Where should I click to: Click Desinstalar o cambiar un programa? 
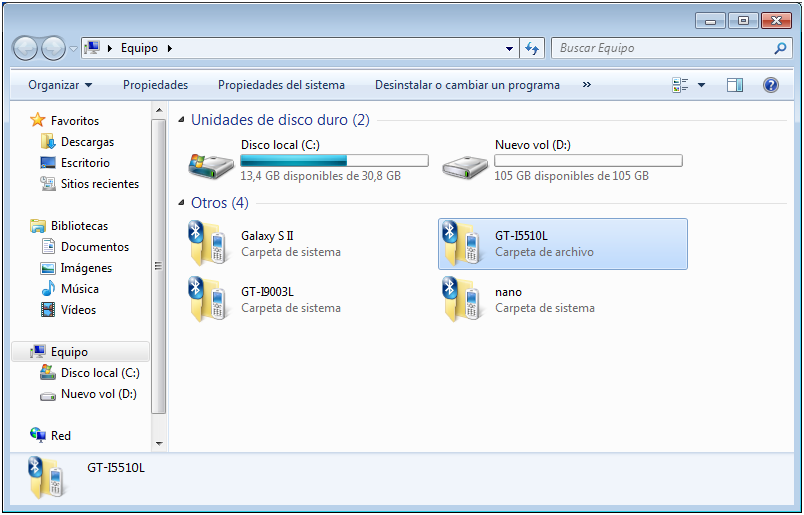[467, 85]
